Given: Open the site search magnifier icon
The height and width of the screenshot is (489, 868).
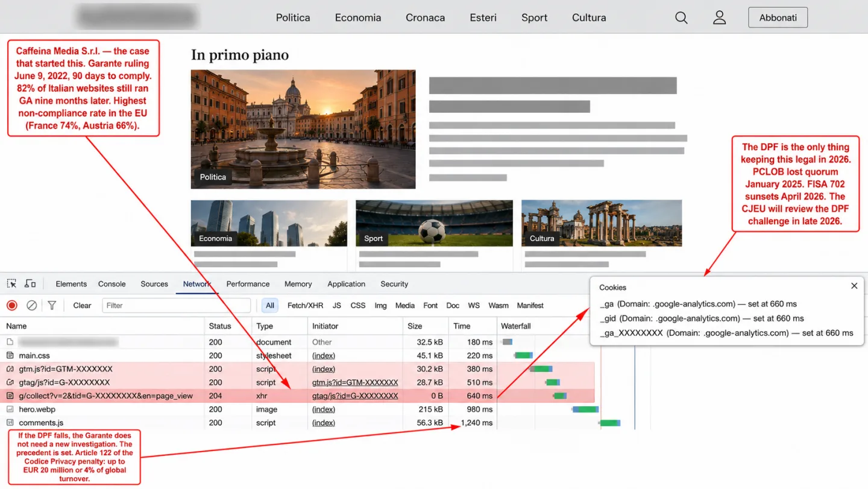Looking at the screenshot, I should 681,17.
